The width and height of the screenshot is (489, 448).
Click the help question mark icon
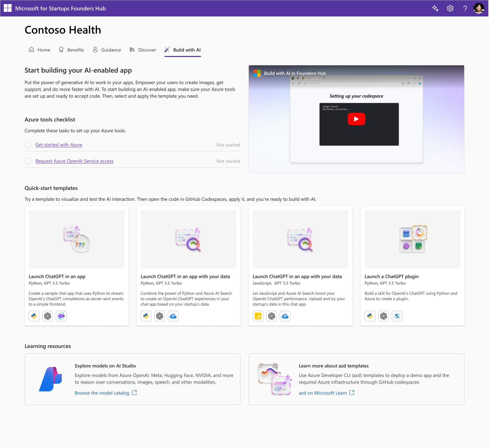tap(465, 8)
